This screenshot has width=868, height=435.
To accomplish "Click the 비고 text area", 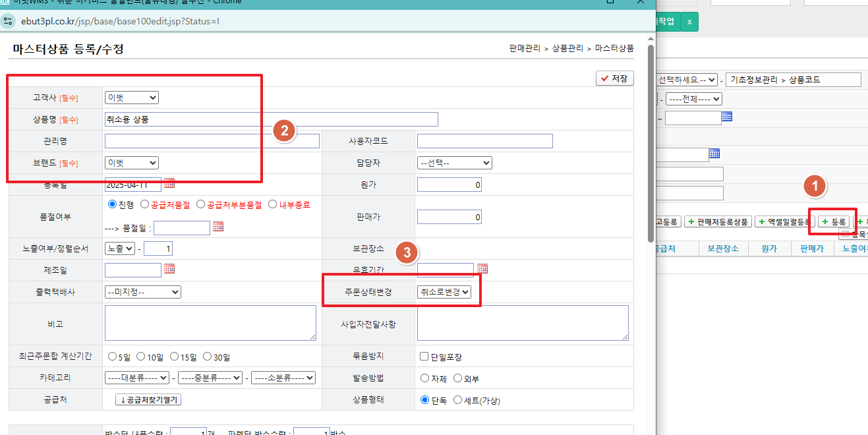I will [x=210, y=323].
